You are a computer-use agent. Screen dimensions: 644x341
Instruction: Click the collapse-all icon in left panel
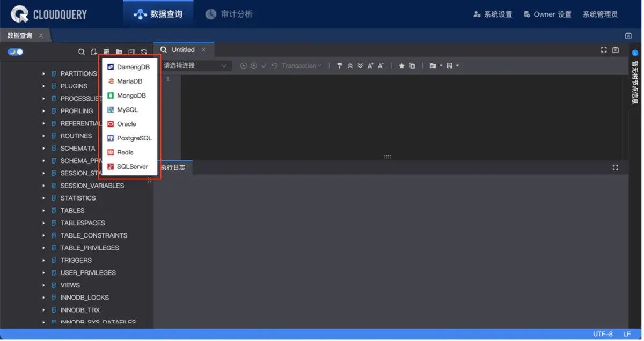coord(131,52)
